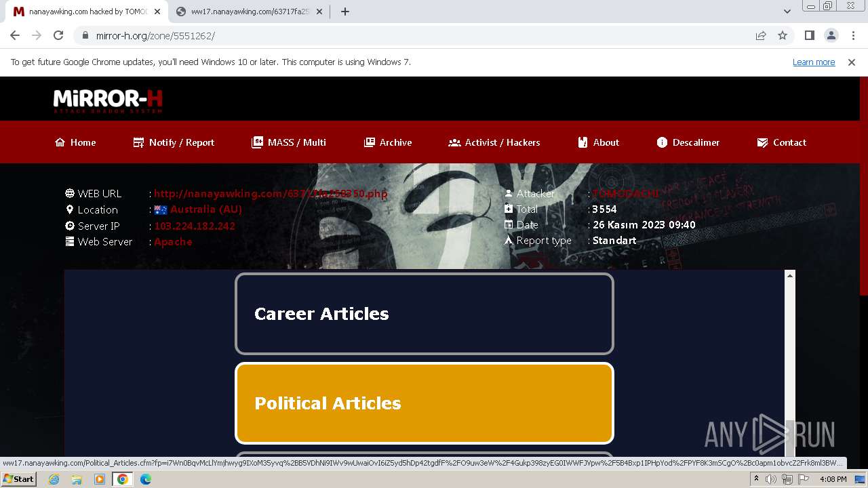
Task: Open the TOMODACHI attacker profile
Action: coord(625,193)
